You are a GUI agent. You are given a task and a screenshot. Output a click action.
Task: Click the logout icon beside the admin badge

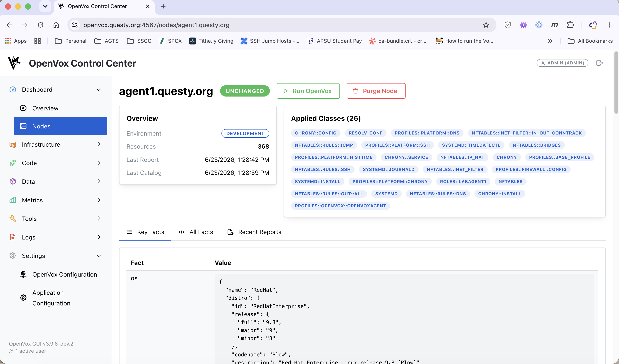pos(599,63)
